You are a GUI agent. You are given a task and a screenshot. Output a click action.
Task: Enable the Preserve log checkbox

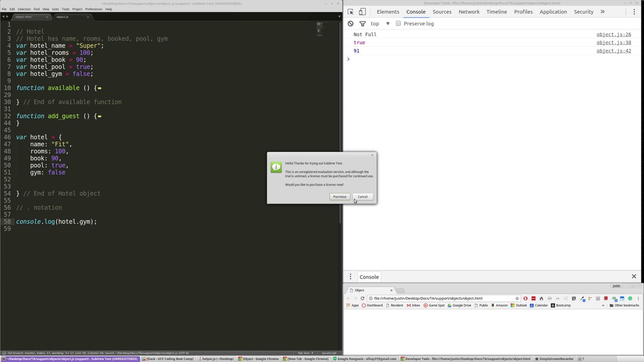[x=398, y=24]
